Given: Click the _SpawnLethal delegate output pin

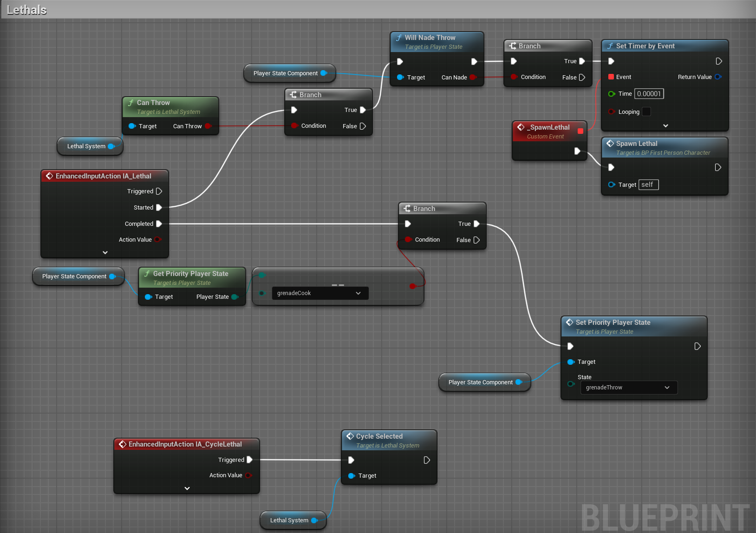Looking at the screenshot, I should pyautogui.click(x=580, y=131).
